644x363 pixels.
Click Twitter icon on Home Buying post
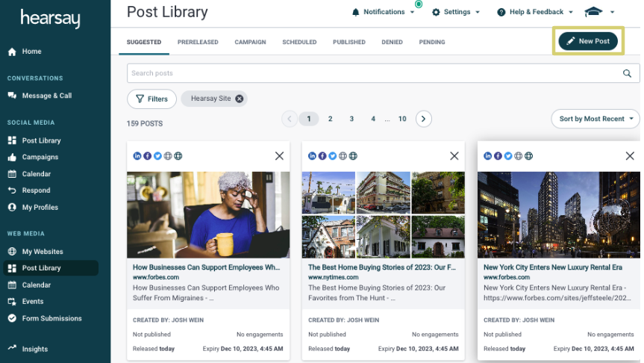pos(333,156)
